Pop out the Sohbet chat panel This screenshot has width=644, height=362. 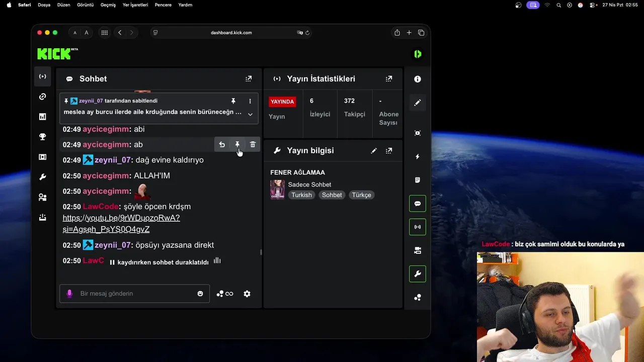coord(249,79)
